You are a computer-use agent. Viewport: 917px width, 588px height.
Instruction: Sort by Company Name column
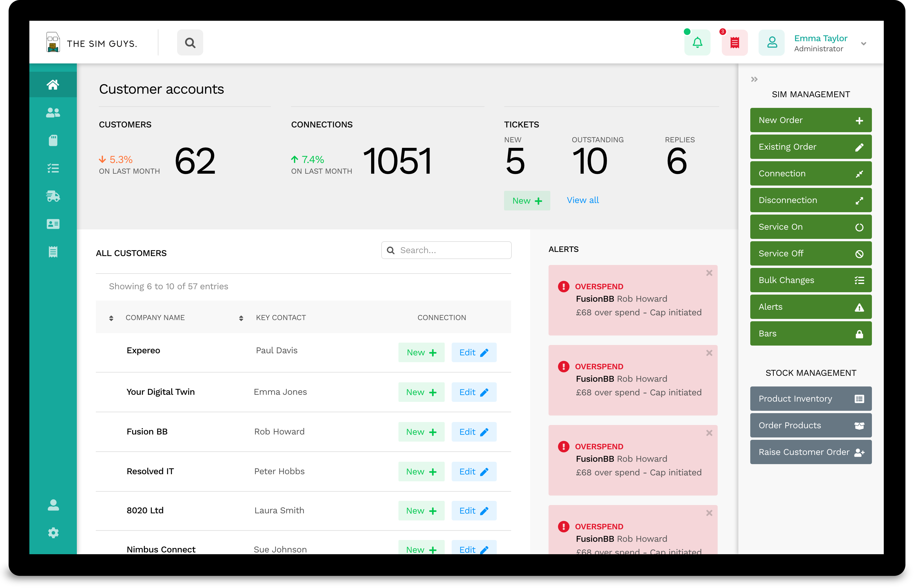pyautogui.click(x=111, y=318)
